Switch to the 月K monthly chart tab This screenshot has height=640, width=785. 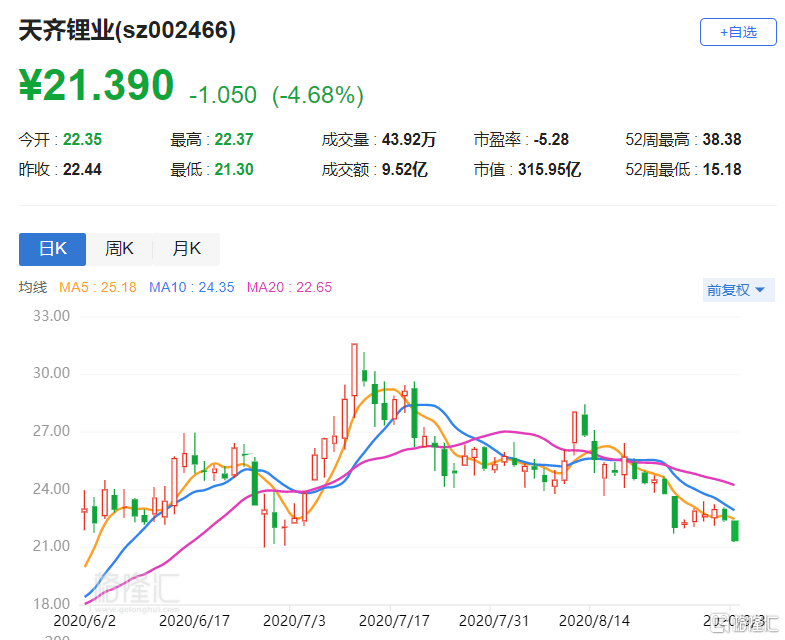click(186, 249)
